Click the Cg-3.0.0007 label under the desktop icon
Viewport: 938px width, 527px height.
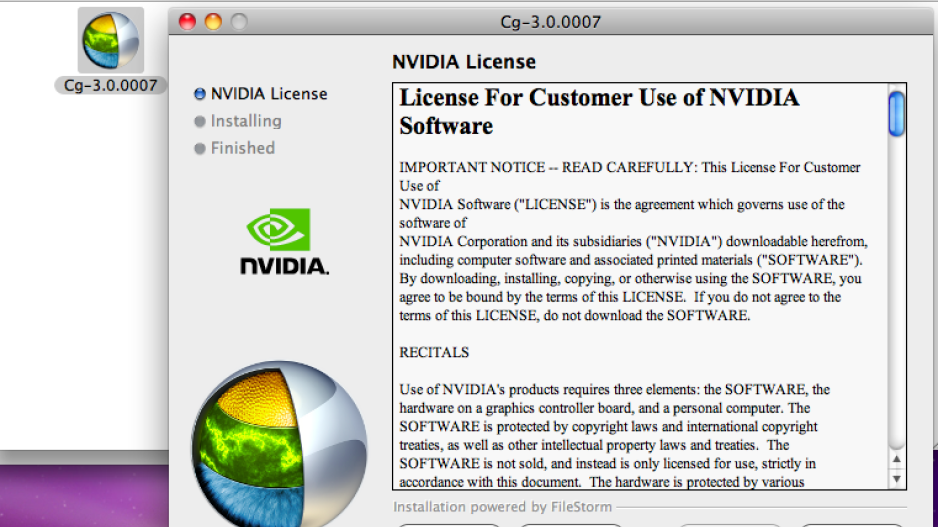tap(111, 86)
